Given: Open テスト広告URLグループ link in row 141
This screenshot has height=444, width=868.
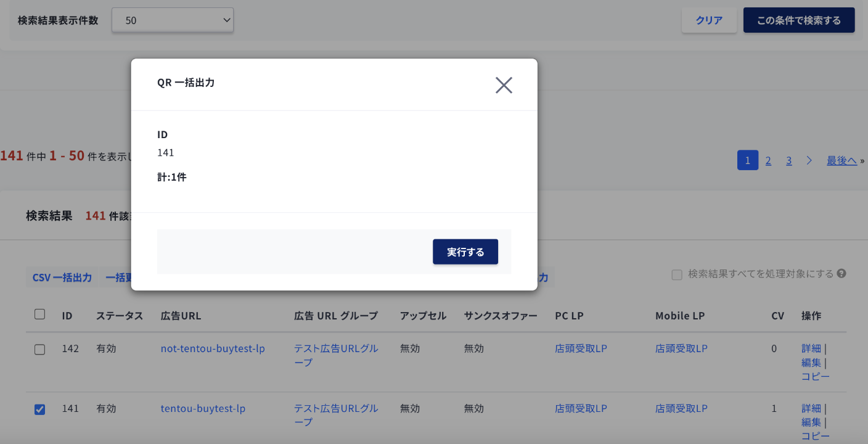Looking at the screenshot, I should point(336,415).
